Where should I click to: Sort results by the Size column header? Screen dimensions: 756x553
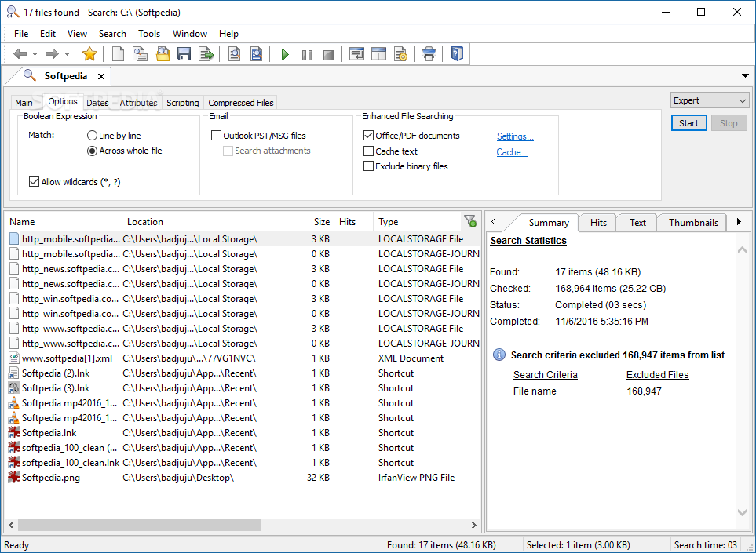pos(307,221)
